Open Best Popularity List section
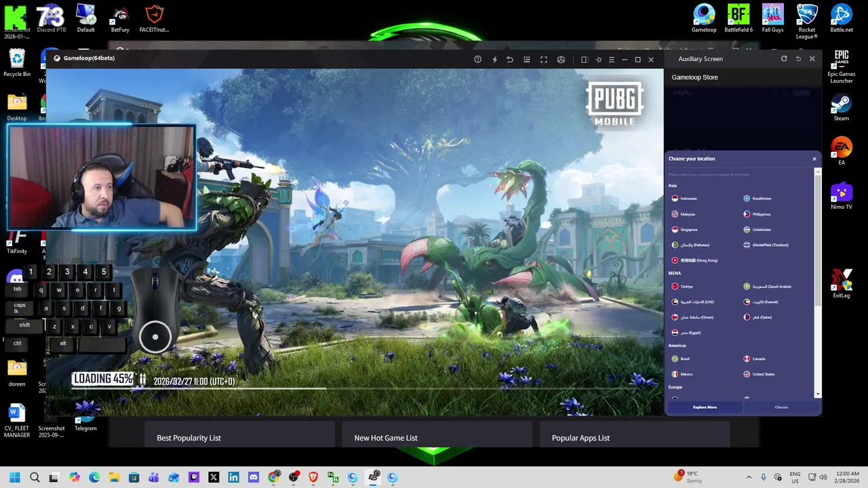Screen dimensions: 868x488 point(189,438)
